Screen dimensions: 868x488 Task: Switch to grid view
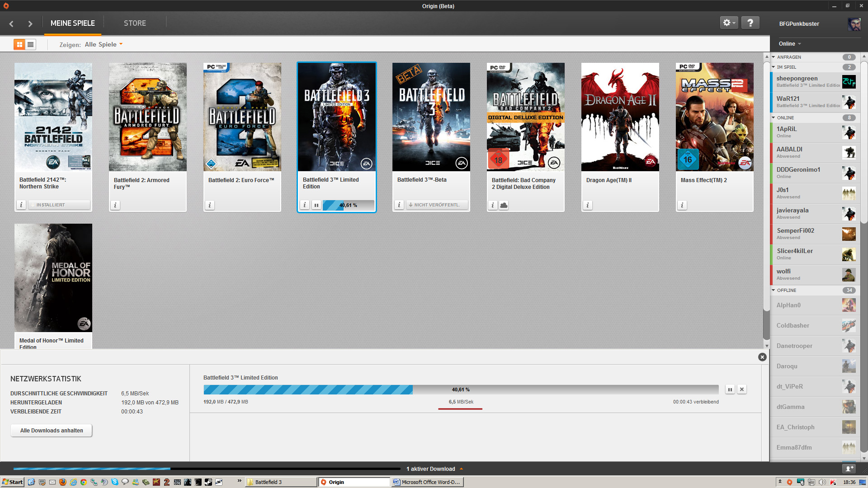(19, 44)
